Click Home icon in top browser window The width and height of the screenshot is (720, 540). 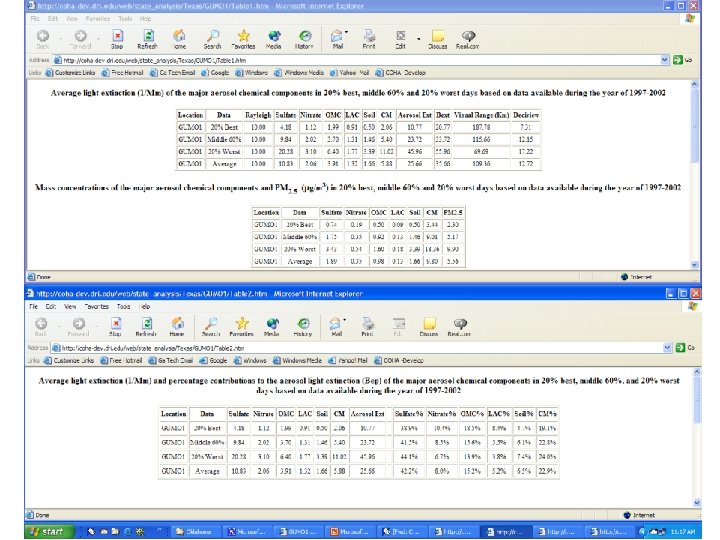click(x=179, y=39)
